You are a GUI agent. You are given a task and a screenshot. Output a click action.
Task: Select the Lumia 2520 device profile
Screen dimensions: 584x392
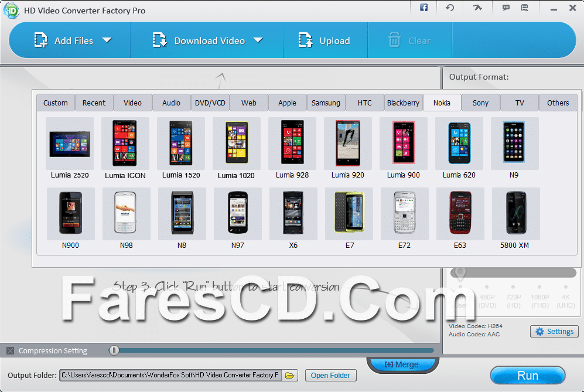tap(70, 144)
